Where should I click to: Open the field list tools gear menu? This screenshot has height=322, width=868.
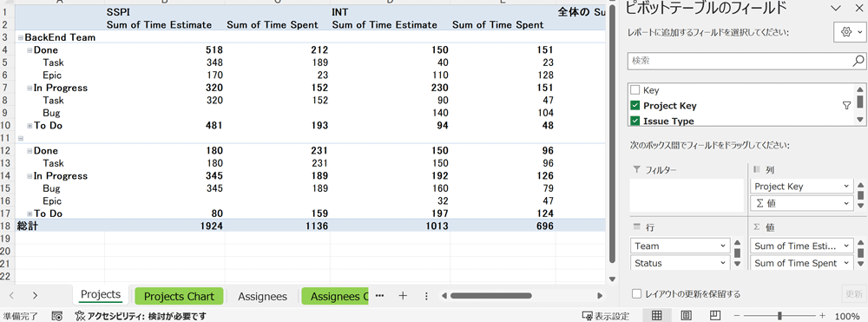click(850, 32)
